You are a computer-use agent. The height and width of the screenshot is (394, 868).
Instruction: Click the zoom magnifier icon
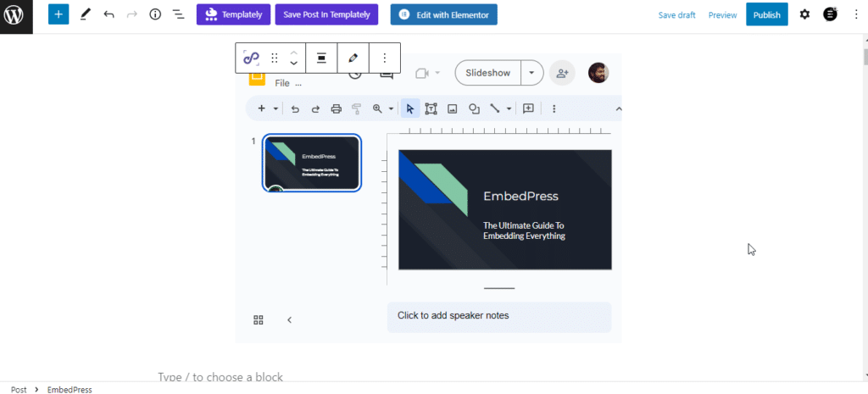377,109
